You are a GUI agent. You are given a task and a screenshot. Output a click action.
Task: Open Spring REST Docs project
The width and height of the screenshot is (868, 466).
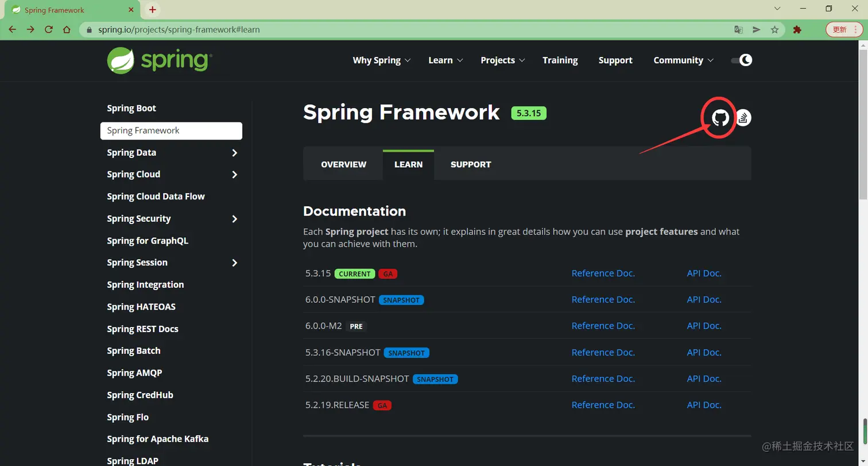point(142,329)
